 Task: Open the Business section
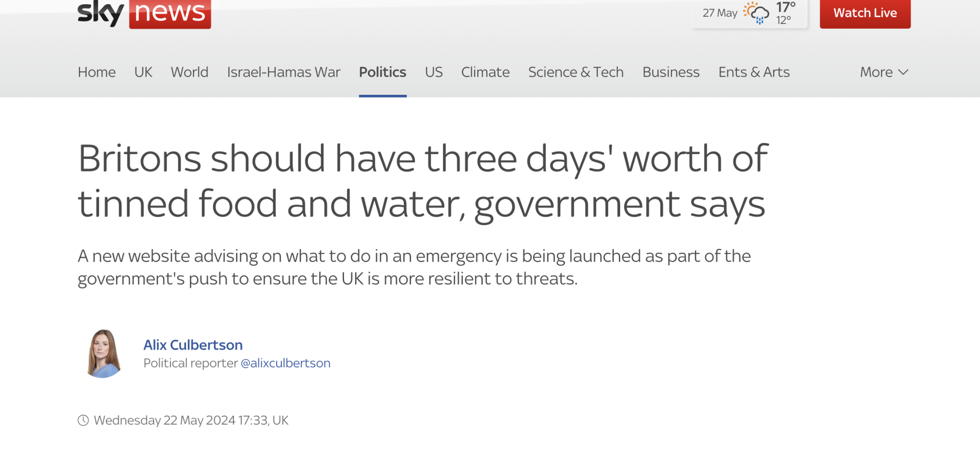click(671, 72)
